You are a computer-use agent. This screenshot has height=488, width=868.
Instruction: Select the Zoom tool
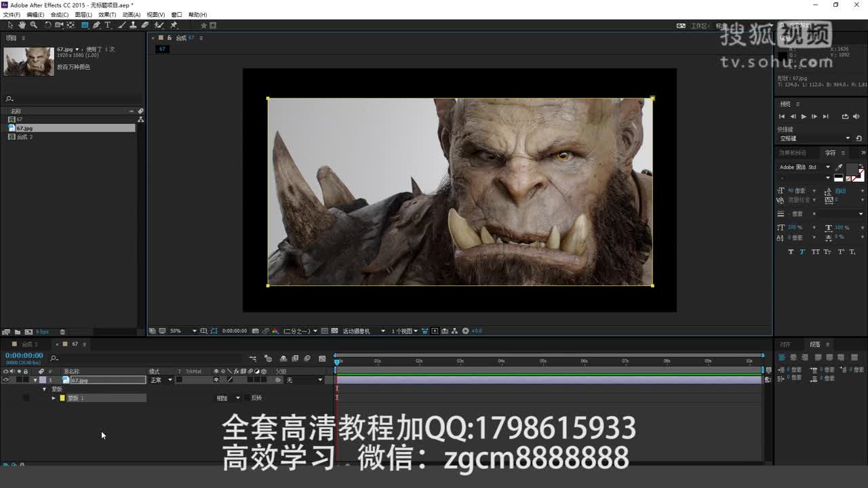tap(33, 24)
